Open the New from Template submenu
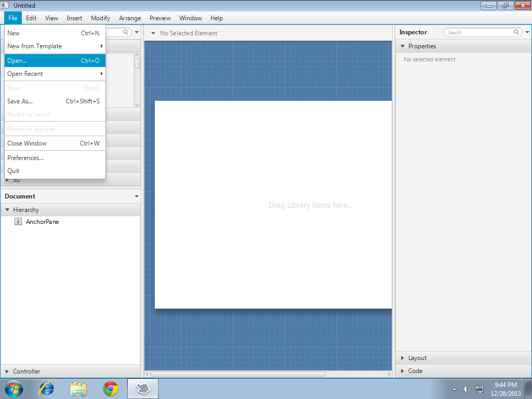 click(34, 46)
